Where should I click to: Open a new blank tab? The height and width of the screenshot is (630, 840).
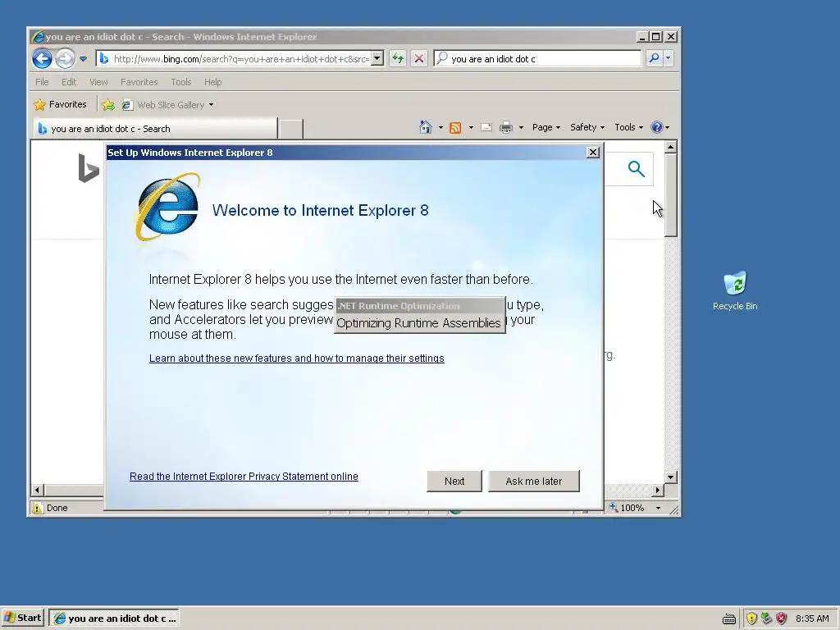[291, 129]
